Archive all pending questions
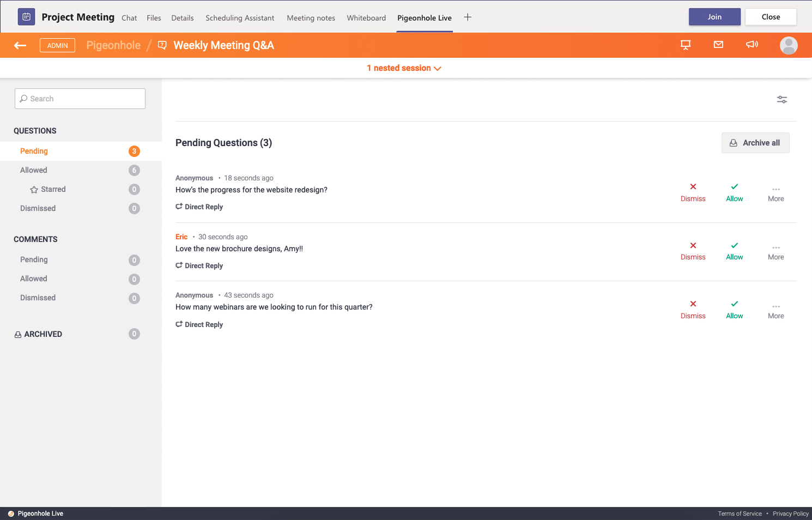This screenshot has height=520, width=812. [x=755, y=143]
